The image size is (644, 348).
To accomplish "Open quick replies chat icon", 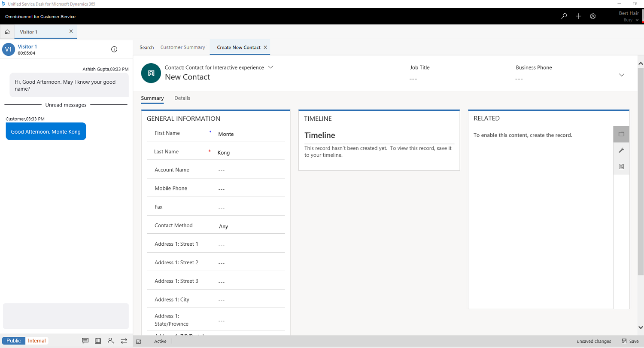I will click(85, 341).
